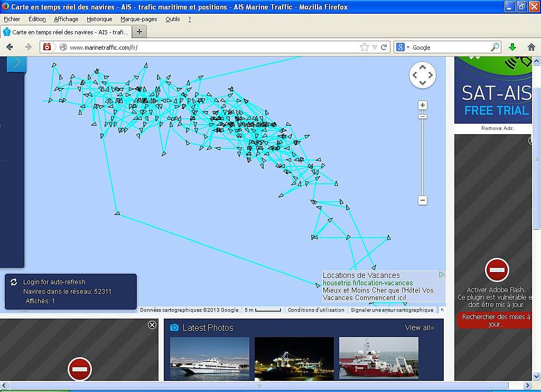Click 'Conditions d'utilisation' link
This screenshot has width=541, height=392.
point(316,310)
